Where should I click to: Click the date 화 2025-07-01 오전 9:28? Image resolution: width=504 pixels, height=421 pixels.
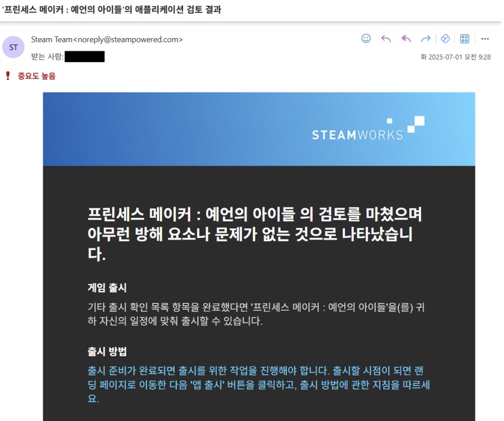(x=455, y=57)
